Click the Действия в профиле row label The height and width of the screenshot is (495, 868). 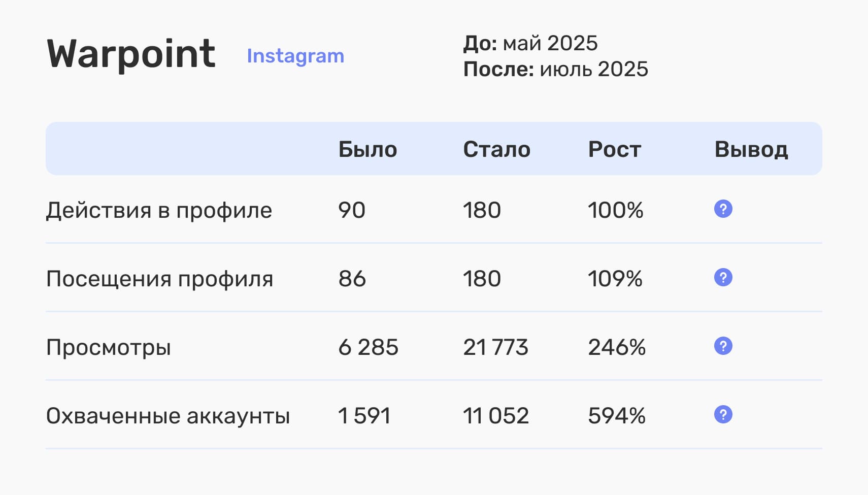(159, 210)
